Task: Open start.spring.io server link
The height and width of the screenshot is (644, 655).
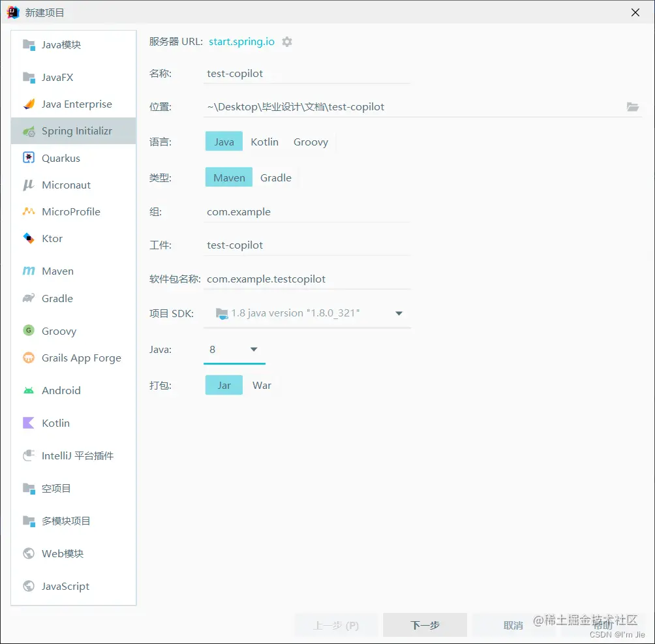Action: [241, 41]
